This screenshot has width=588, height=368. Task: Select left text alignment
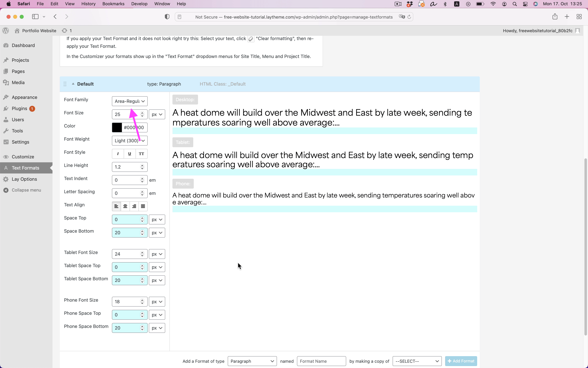point(116,206)
